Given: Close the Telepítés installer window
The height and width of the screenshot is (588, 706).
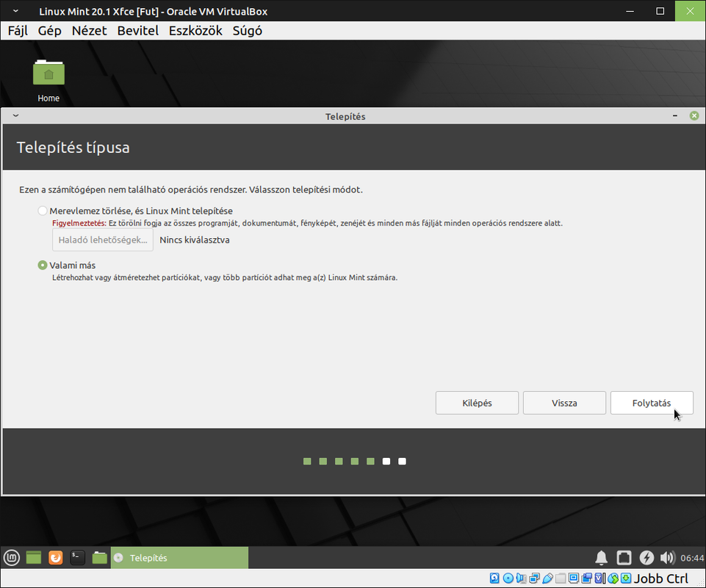Looking at the screenshot, I should pos(694,116).
